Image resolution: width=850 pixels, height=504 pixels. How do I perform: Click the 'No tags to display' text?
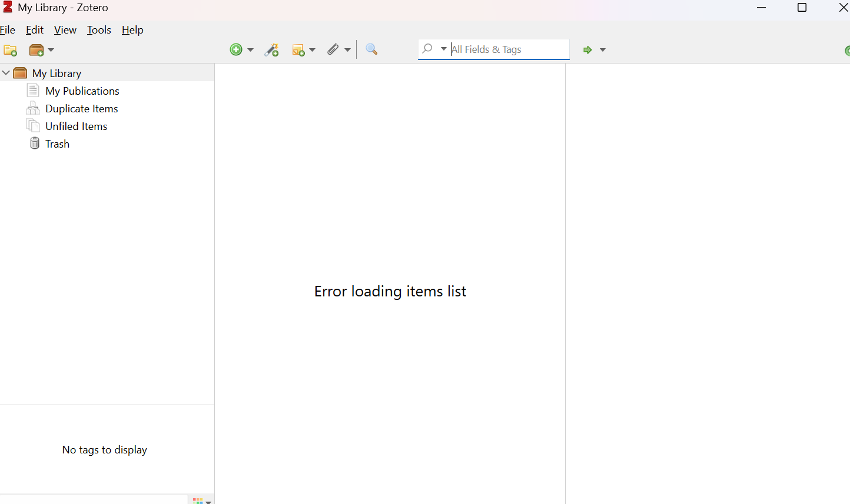click(x=105, y=450)
